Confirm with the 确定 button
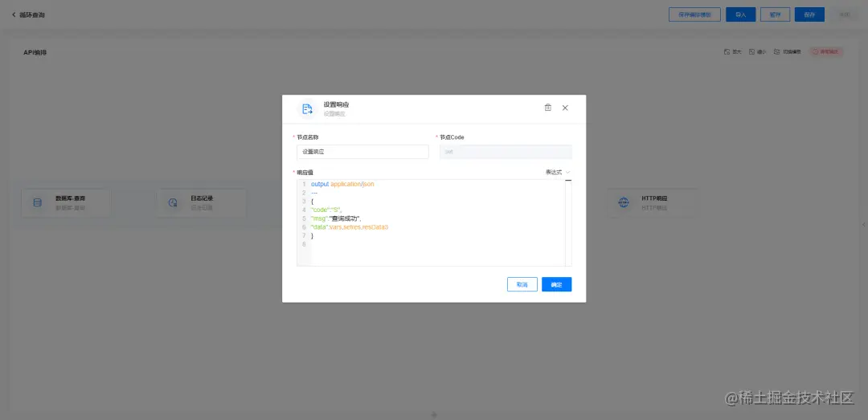Viewport: 868px width, 420px height. (x=556, y=284)
